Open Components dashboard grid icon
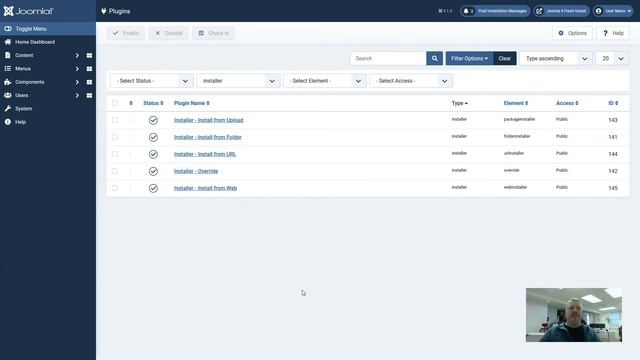The image size is (640, 360). (x=89, y=82)
